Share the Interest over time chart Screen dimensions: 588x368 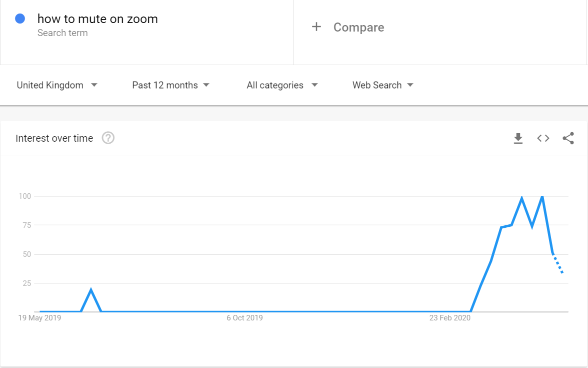(568, 138)
